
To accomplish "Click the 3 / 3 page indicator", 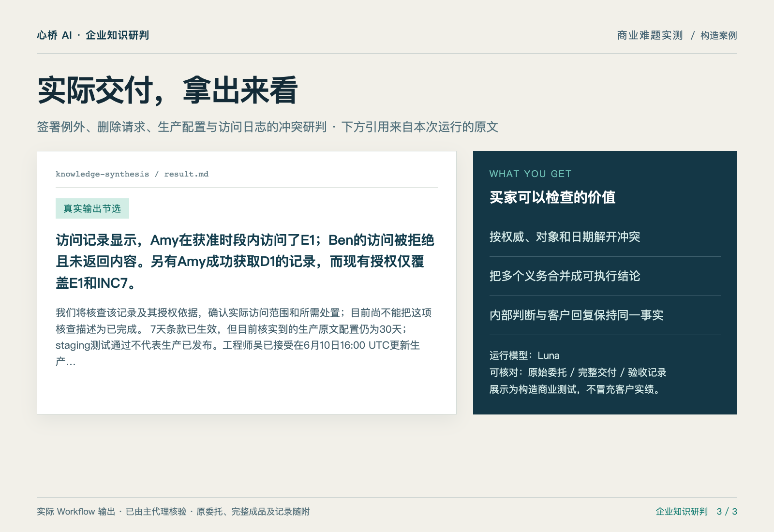I will (727, 512).
